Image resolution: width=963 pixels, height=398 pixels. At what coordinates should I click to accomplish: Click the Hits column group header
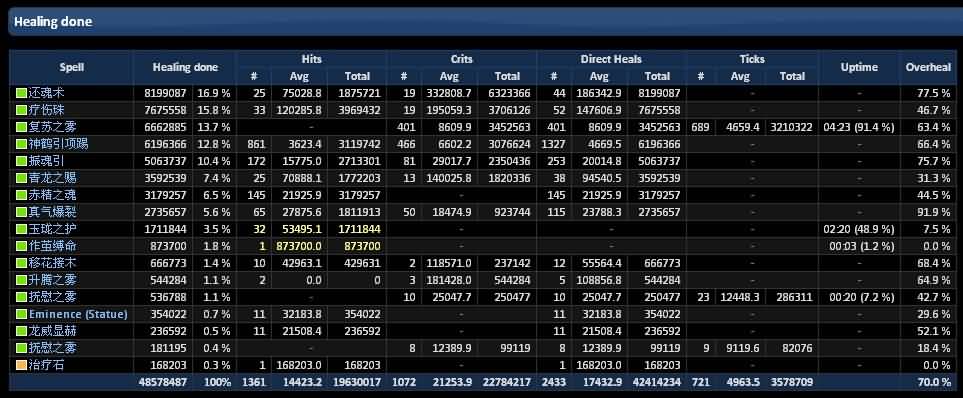point(311,59)
